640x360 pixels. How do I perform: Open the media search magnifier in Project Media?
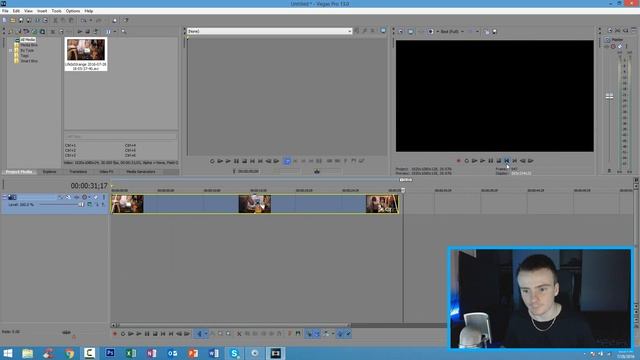tap(123, 31)
